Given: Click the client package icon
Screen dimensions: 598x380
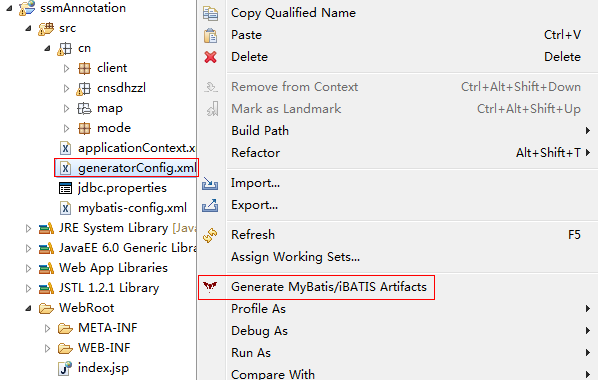Looking at the screenshot, I should (x=84, y=69).
